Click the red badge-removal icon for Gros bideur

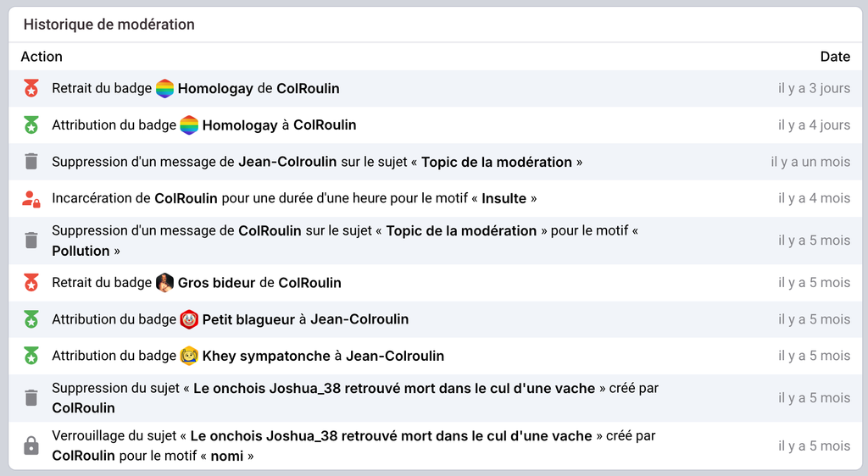pos(31,283)
